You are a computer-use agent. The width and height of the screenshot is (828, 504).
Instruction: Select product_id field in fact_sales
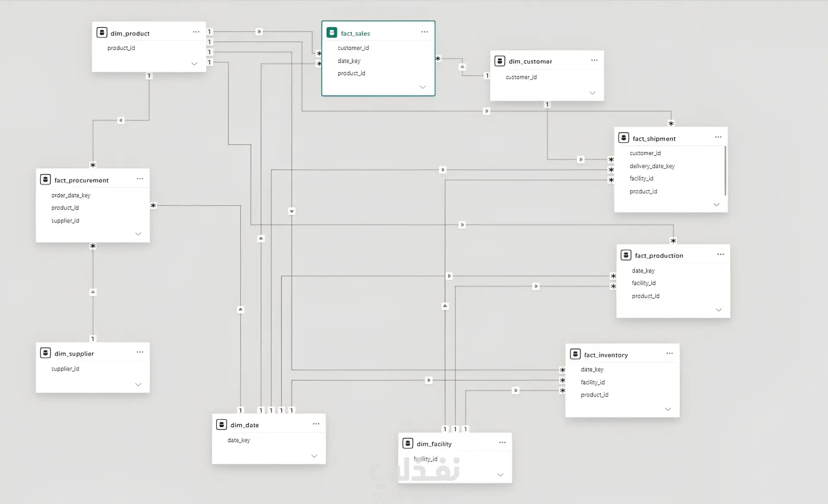(351, 73)
